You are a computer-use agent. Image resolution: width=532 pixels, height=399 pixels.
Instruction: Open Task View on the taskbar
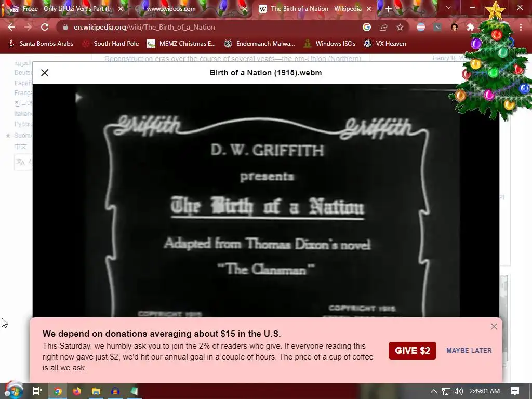coord(37,391)
